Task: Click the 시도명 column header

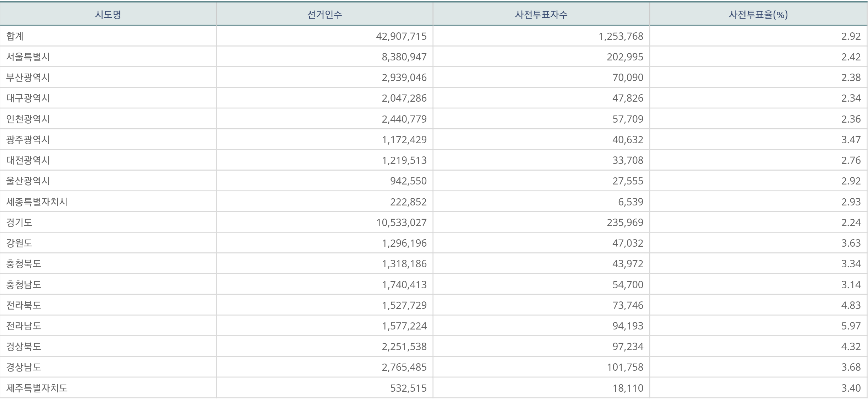Action: tap(108, 15)
